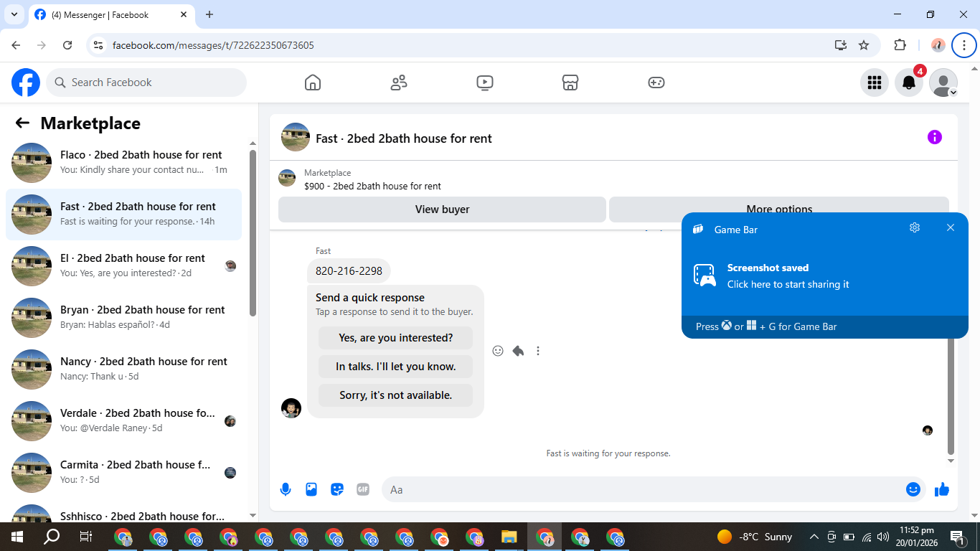Screen dimensions: 980x551
Task: Click the conversation list scrollbar
Action: [253, 232]
